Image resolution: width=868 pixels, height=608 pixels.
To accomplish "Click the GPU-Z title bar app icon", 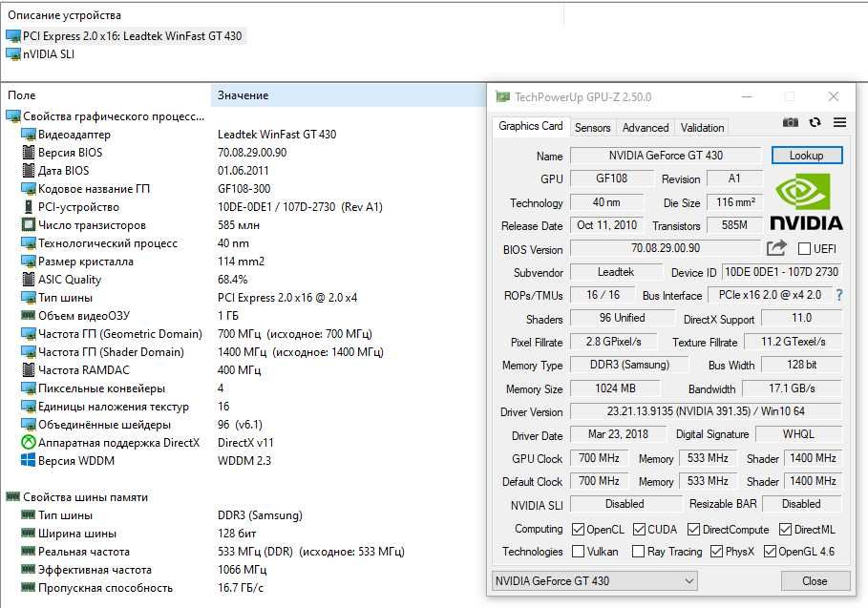I will (502, 96).
